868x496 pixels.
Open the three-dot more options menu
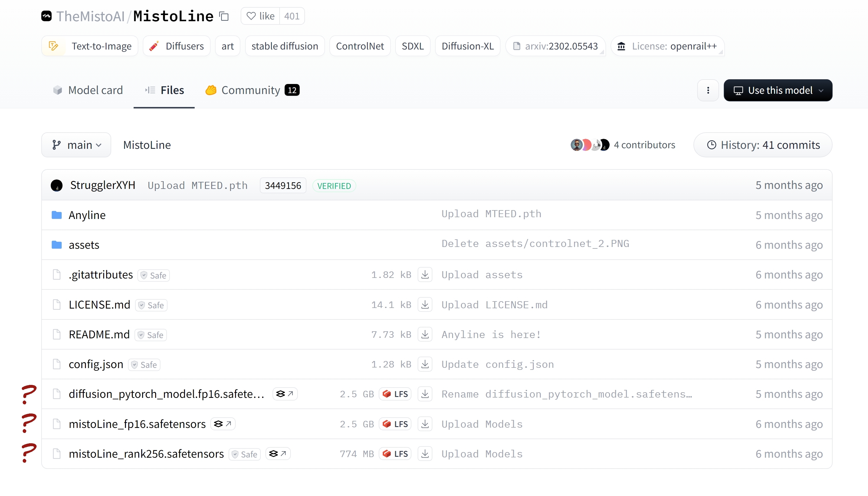point(708,90)
